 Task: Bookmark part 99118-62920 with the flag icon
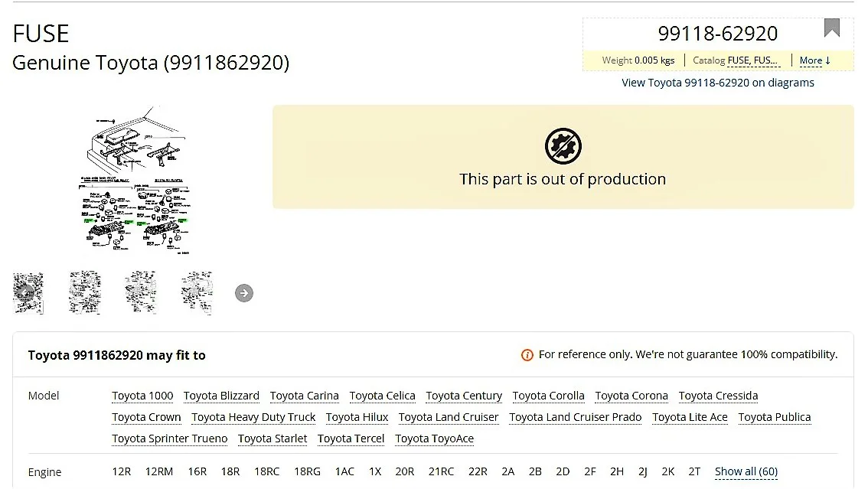(831, 28)
